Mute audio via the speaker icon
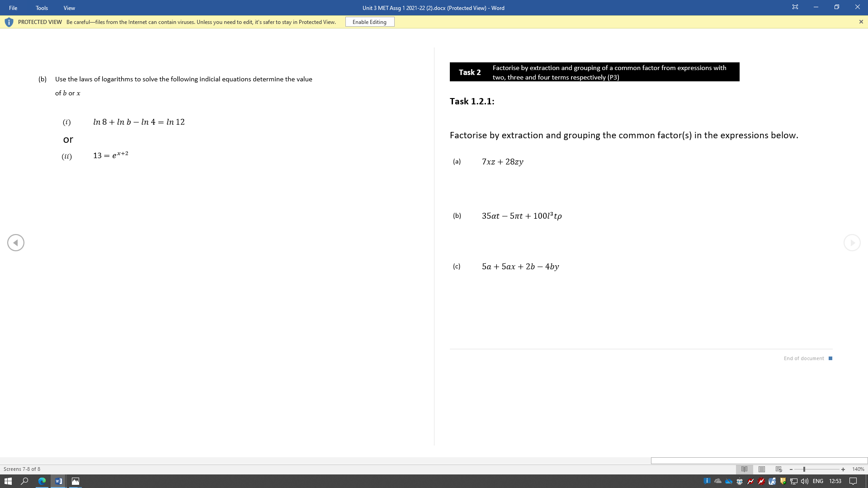 pos(803,481)
